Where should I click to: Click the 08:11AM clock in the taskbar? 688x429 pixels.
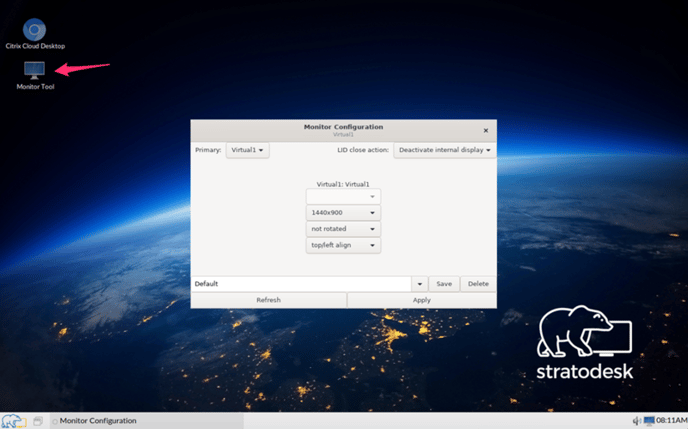tap(671, 421)
